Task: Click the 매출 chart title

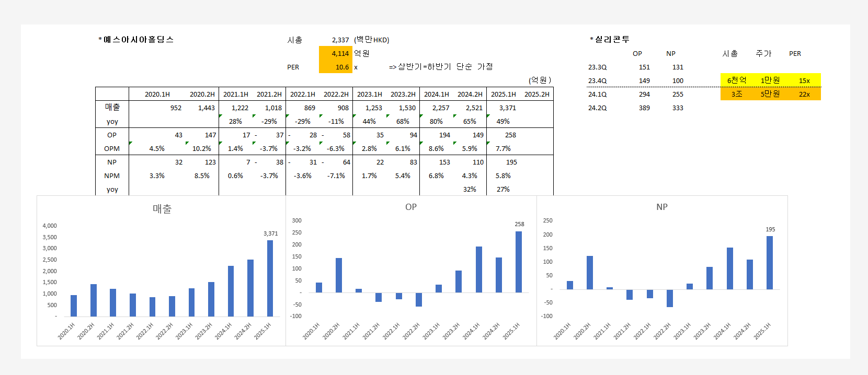Action: 162,209
